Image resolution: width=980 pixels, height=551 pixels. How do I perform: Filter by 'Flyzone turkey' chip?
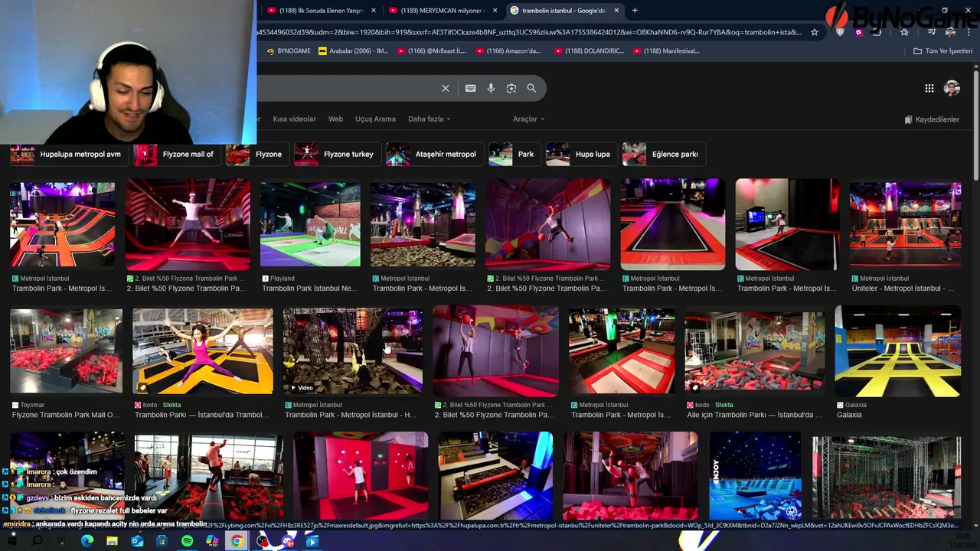click(336, 154)
